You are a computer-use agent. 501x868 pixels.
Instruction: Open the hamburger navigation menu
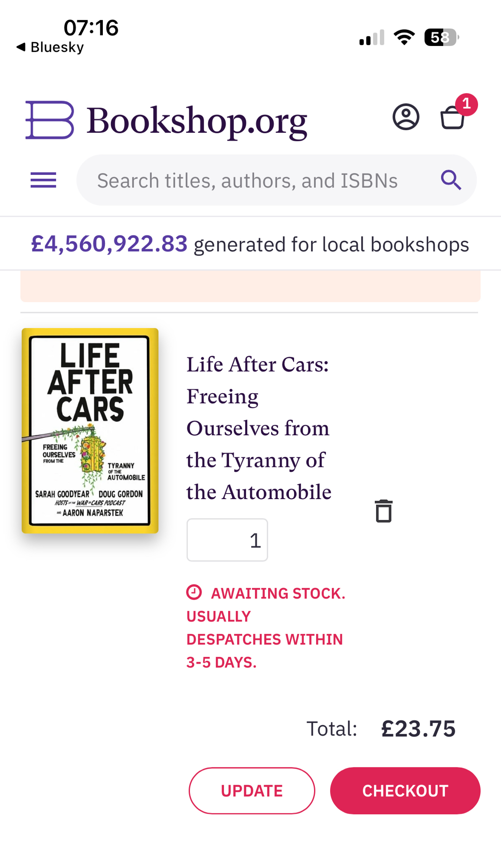click(43, 180)
